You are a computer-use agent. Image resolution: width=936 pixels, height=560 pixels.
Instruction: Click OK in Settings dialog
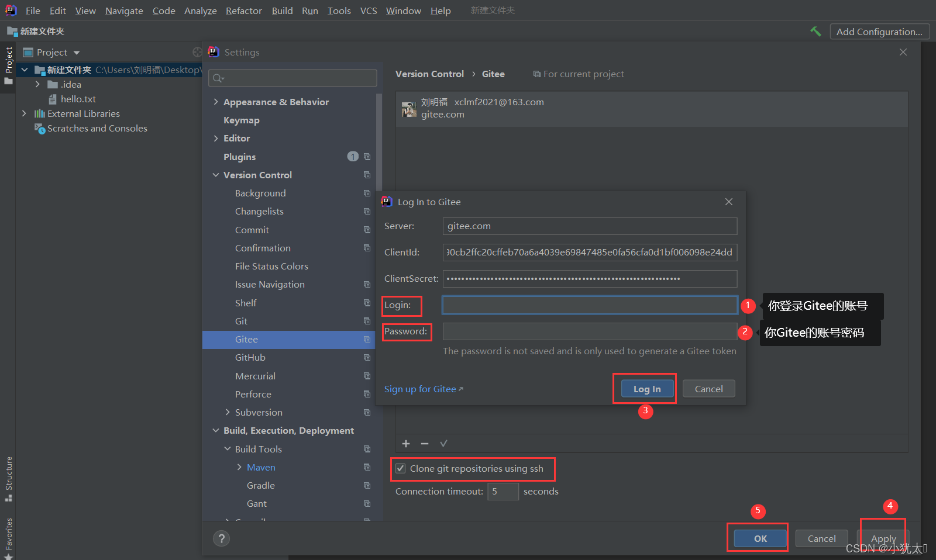[760, 538]
